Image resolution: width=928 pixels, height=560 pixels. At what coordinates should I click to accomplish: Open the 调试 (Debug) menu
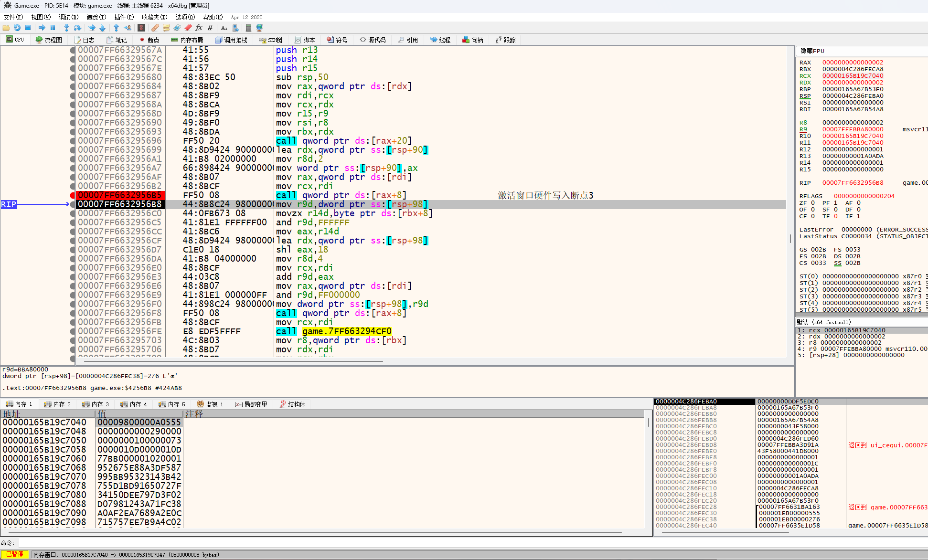pos(68,17)
